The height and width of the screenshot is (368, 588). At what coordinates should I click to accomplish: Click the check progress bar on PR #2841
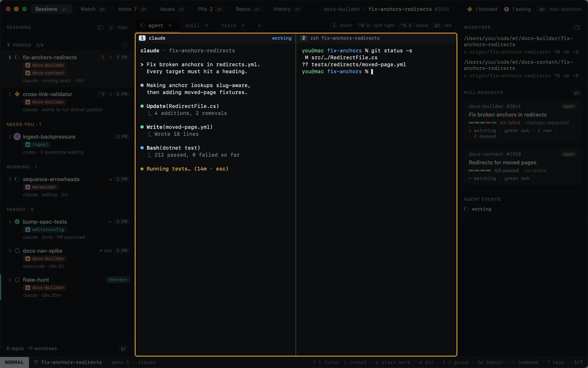point(482,123)
